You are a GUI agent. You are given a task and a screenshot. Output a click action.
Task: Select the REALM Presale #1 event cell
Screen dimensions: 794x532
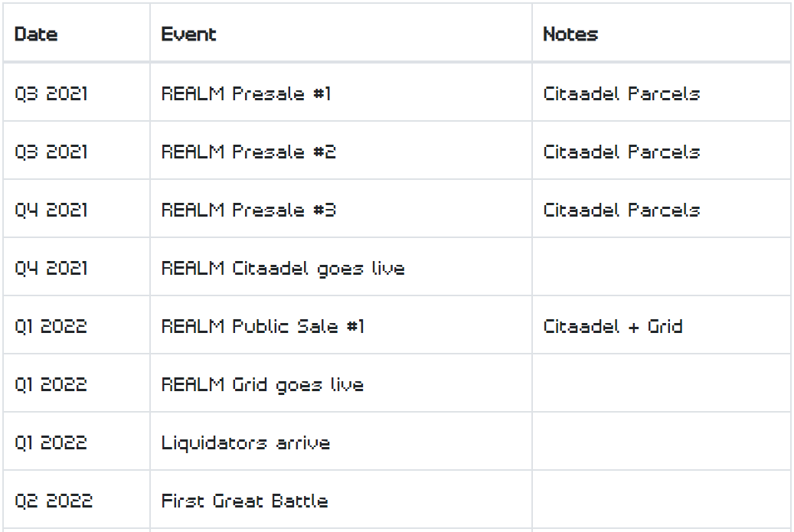click(x=341, y=92)
